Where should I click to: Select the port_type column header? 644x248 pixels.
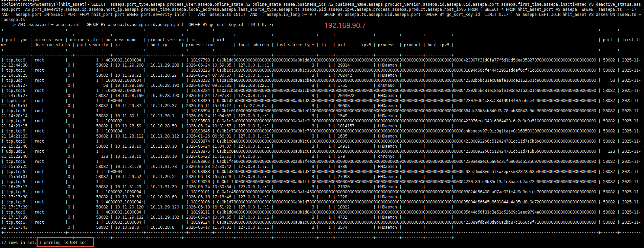17,40
